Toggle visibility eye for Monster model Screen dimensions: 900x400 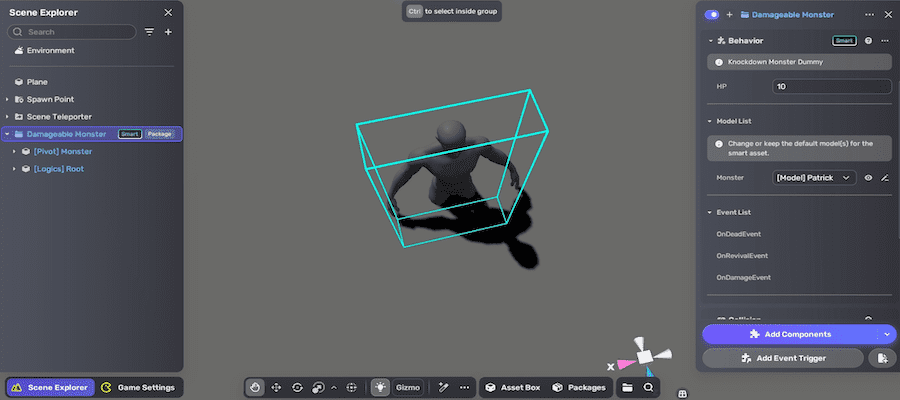[x=868, y=177]
